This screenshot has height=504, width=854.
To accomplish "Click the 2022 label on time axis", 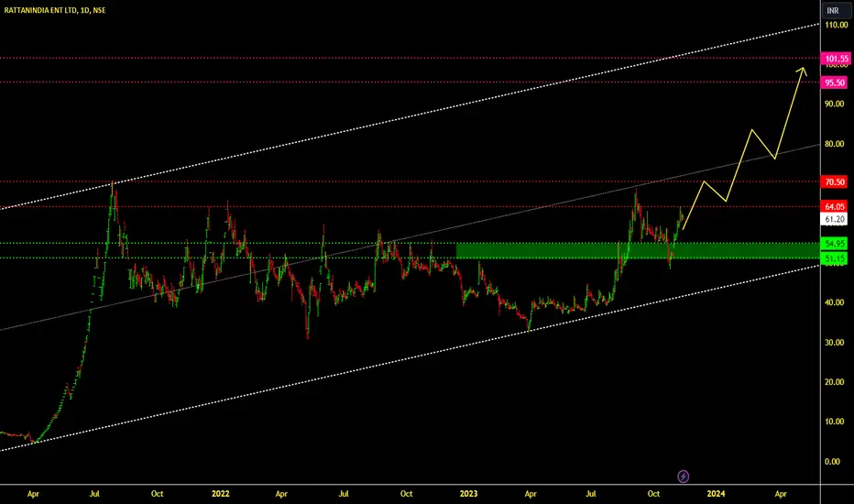I will pyautogui.click(x=221, y=494).
